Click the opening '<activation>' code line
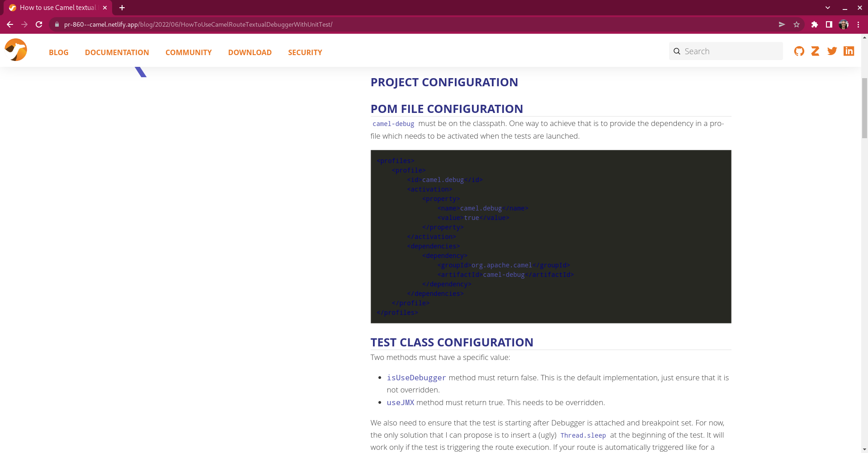Screen dimensions: 868x453 [x=429, y=189]
